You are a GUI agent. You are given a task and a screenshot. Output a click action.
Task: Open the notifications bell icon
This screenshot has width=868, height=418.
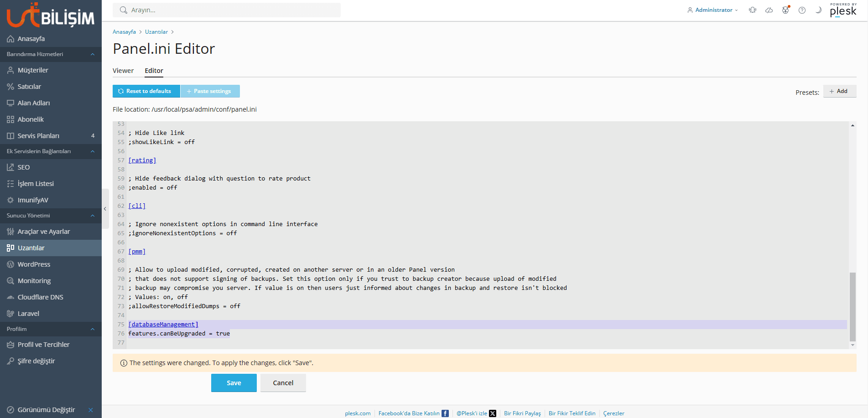pyautogui.click(x=753, y=10)
